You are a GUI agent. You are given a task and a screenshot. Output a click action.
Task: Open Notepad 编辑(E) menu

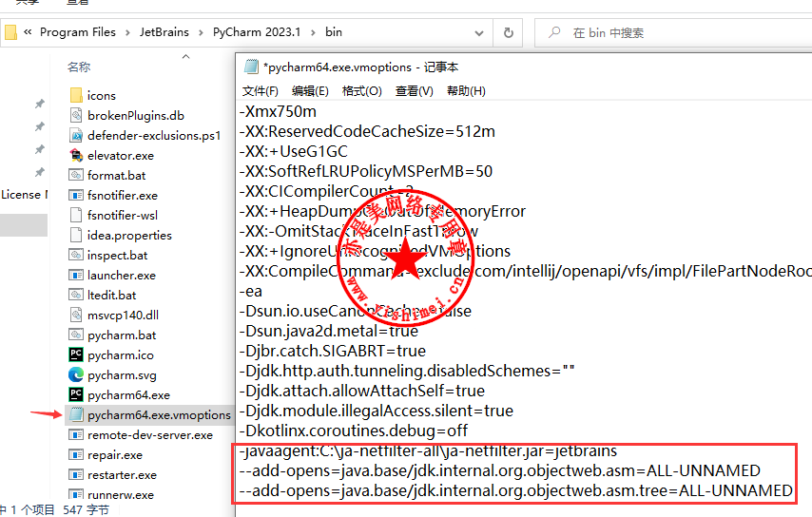[x=310, y=91]
